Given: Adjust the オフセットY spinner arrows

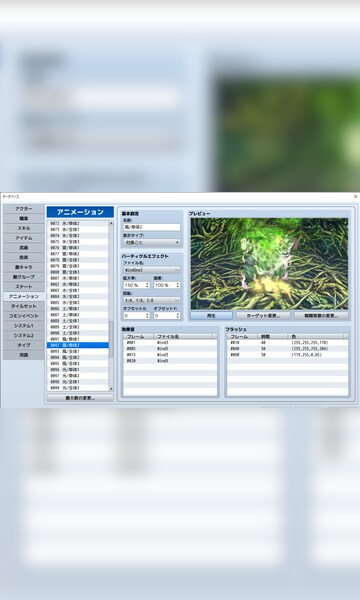Looking at the screenshot, I should click(178, 316).
